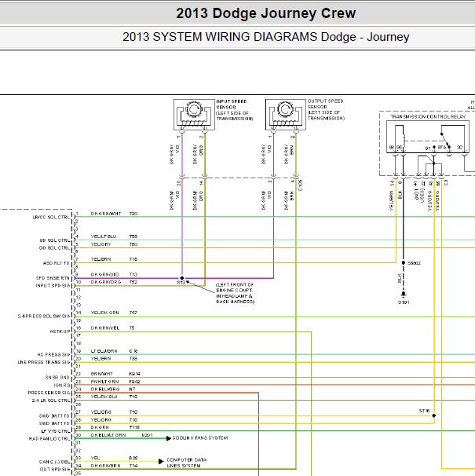Click the 'SPD SNSR RTN' pin label

[x=53, y=278]
